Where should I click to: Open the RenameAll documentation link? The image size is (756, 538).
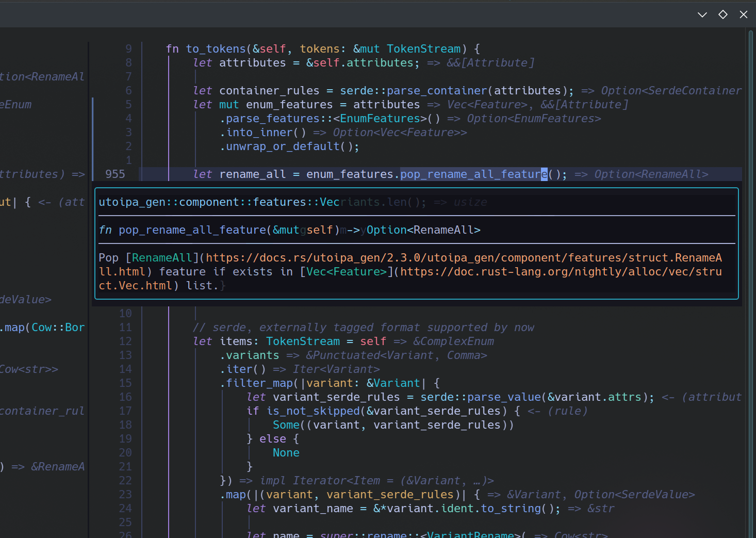coord(162,257)
